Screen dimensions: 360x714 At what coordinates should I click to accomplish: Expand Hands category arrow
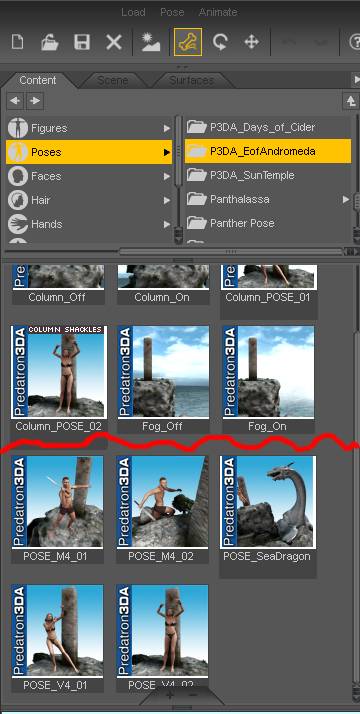tap(167, 224)
